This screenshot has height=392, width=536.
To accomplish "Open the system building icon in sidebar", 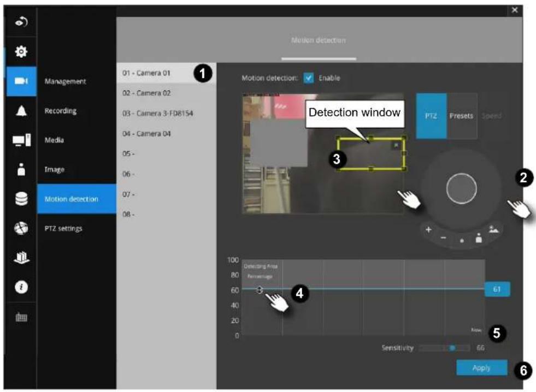I will [x=21, y=258].
